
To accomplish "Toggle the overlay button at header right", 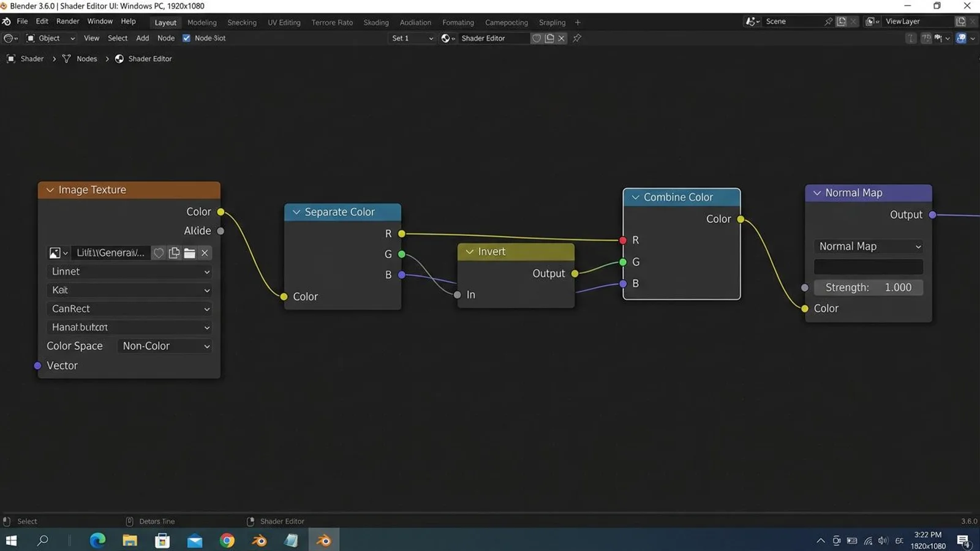I will (x=962, y=38).
